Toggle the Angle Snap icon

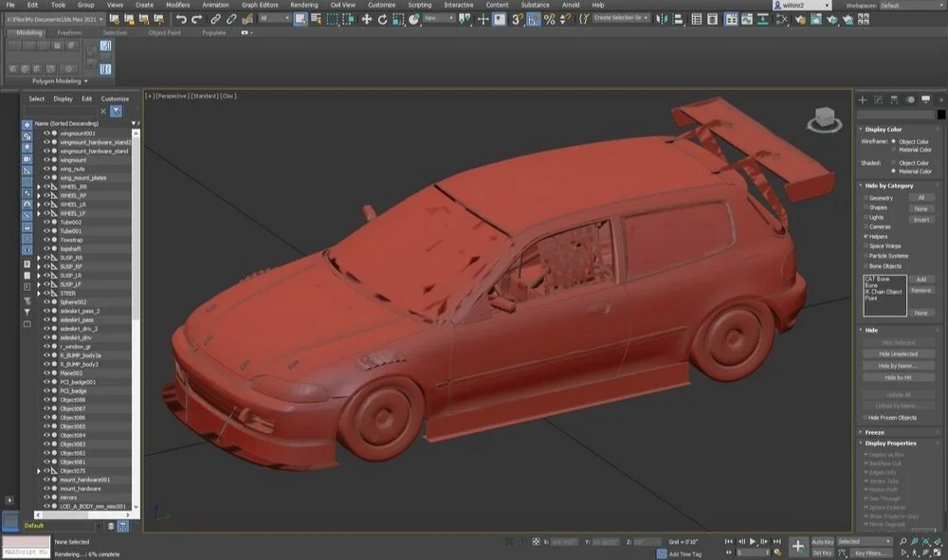(x=533, y=19)
